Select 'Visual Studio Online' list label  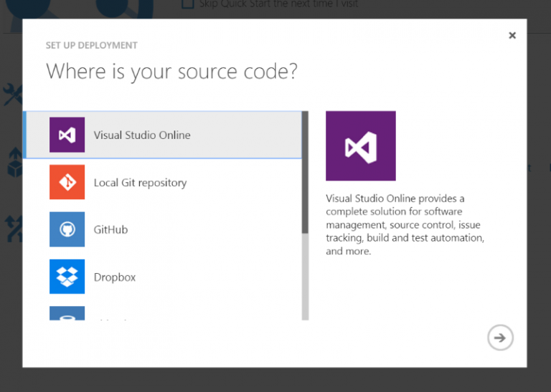click(x=142, y=135)
